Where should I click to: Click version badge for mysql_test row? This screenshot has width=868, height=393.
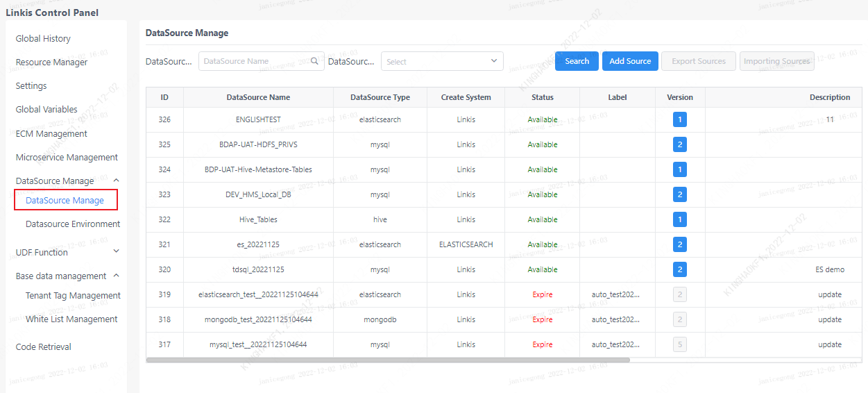tap(680, 344)
